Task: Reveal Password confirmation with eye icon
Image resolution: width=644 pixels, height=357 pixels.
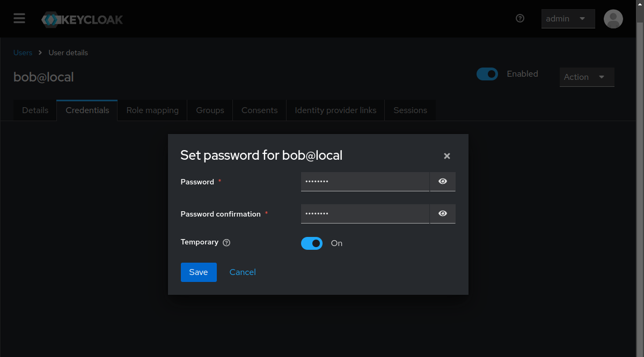Action: tap(442, 214)
